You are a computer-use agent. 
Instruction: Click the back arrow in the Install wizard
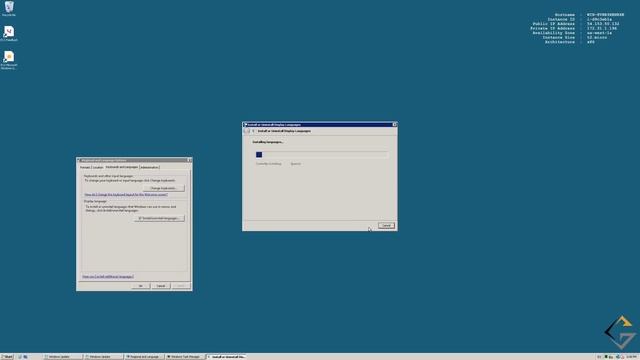coord(247,131)
